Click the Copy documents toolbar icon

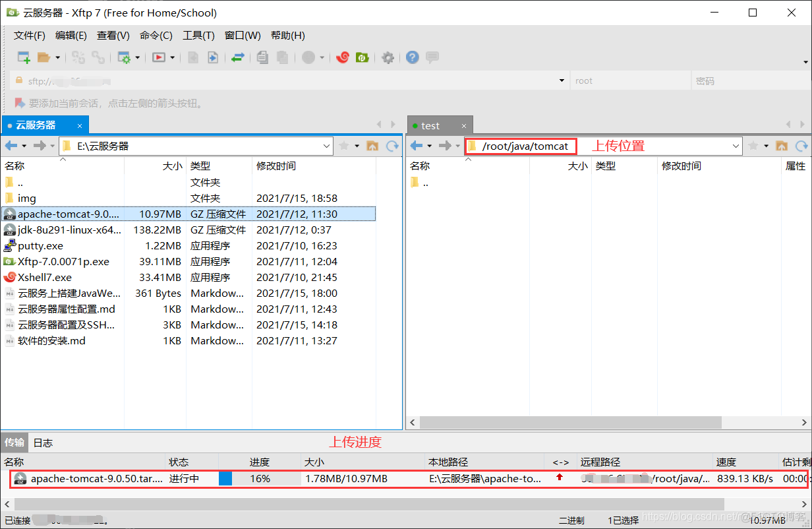262,57
